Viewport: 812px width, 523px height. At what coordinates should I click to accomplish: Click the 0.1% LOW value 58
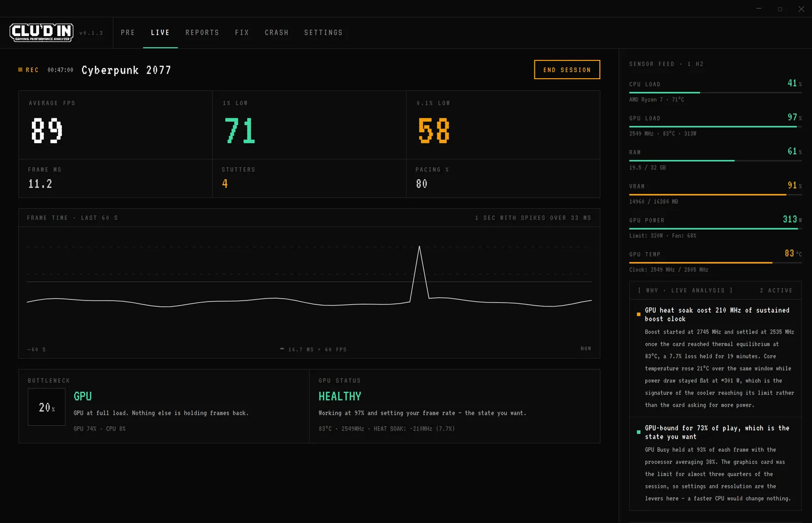(434, 130)
